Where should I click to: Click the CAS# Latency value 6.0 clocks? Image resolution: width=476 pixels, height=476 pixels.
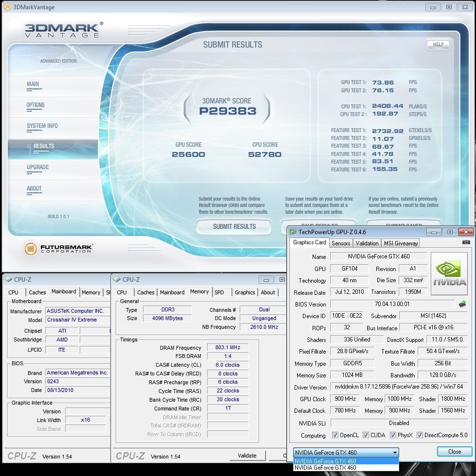228,365
